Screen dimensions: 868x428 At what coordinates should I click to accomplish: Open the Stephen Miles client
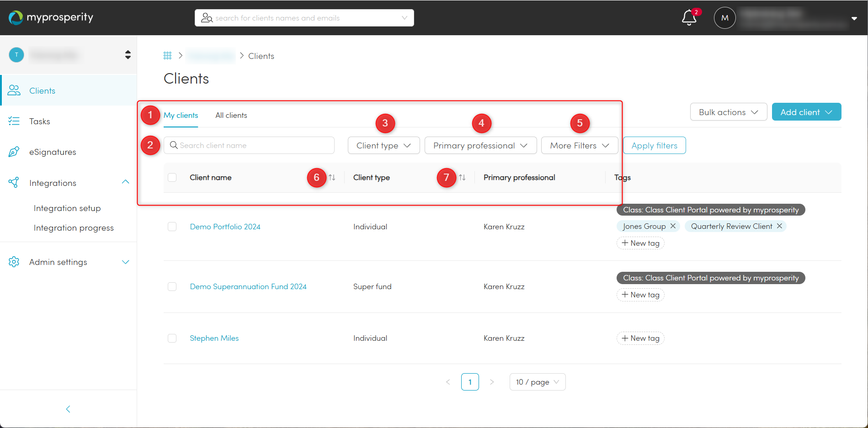coord(214,338)
